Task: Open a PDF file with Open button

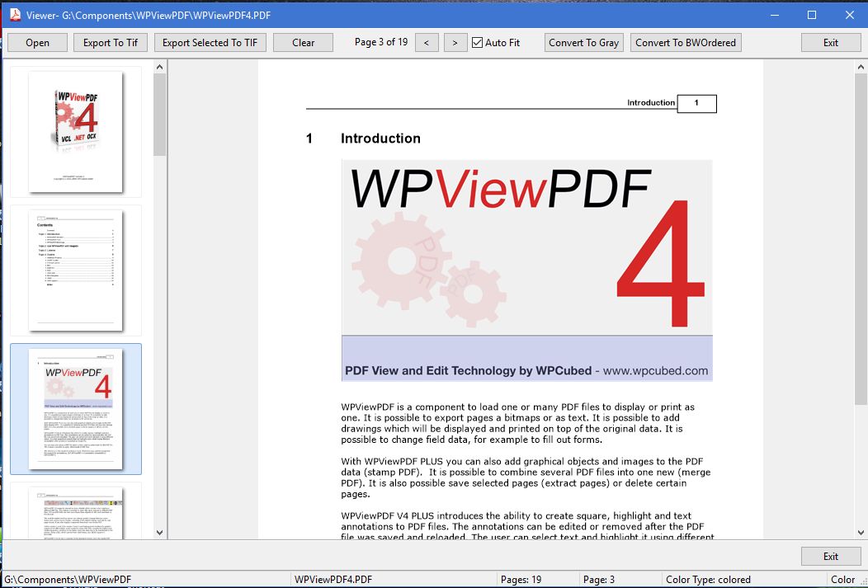Action: click(37, 43)
